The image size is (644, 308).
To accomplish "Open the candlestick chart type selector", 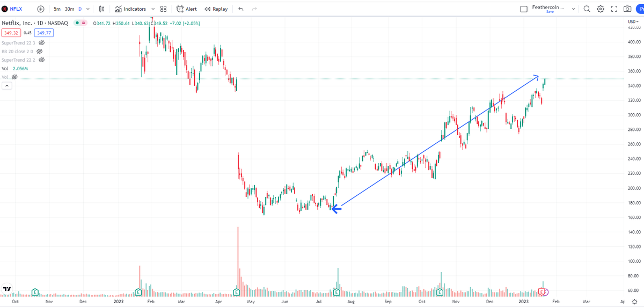I will point(101,9).
